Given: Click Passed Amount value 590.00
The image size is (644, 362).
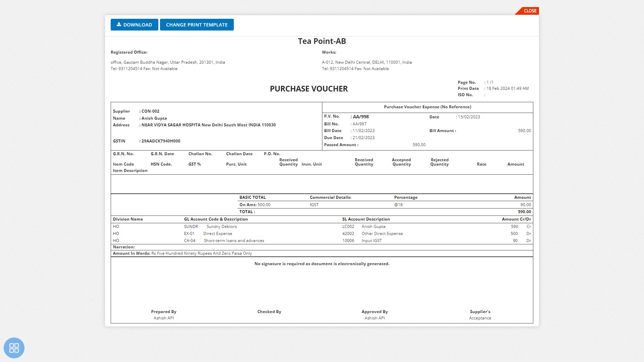Looking at the screenshot, I should tap(419, 145).
